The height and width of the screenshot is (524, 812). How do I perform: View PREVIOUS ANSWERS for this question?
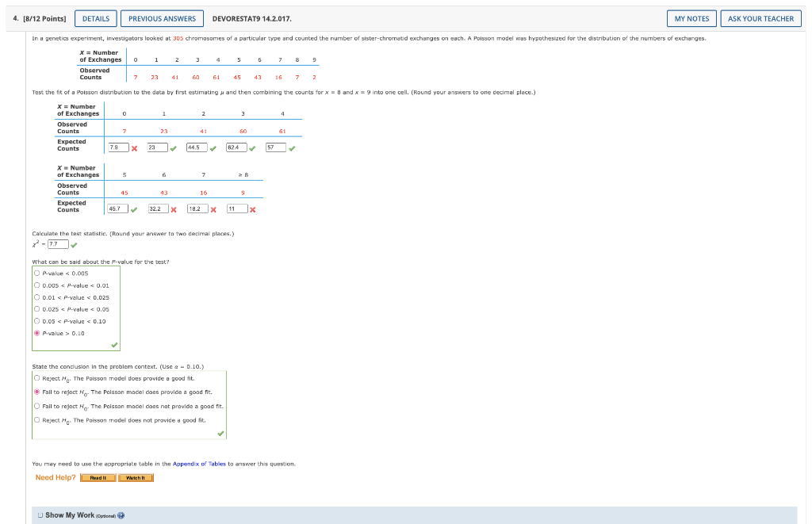[162, 18]
